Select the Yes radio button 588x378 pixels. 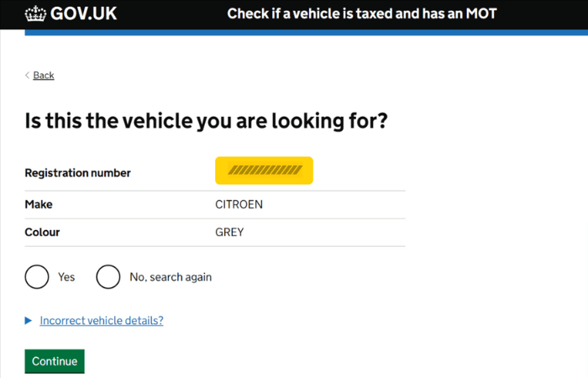(x=37, y=276)
